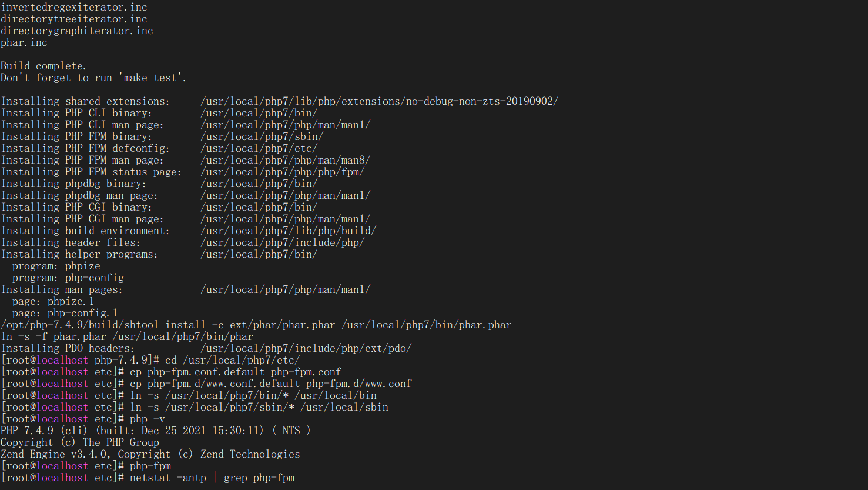
Task: Click the no-debug-non-zts-20190902 extensions path
Action: (379, 101)
